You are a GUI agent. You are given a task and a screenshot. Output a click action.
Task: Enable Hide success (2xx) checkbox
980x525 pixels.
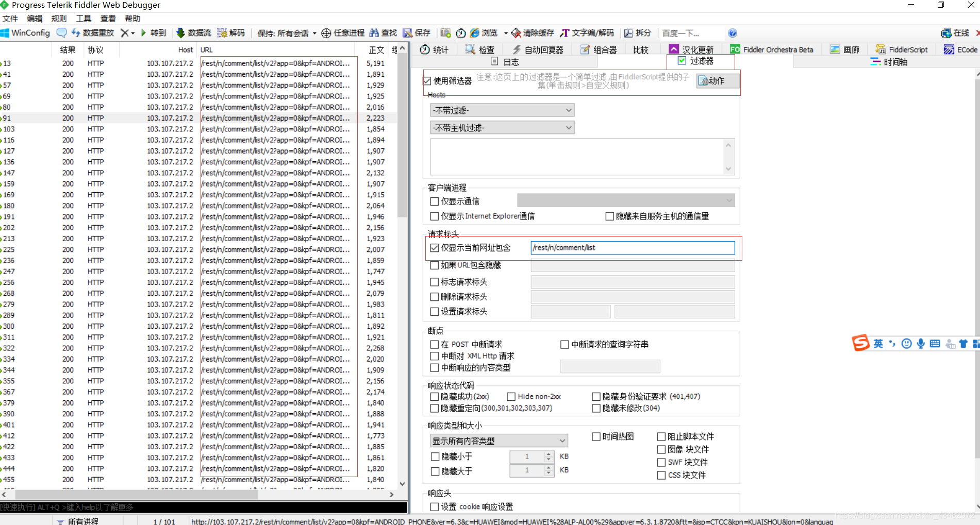click(x=435, y=397)
